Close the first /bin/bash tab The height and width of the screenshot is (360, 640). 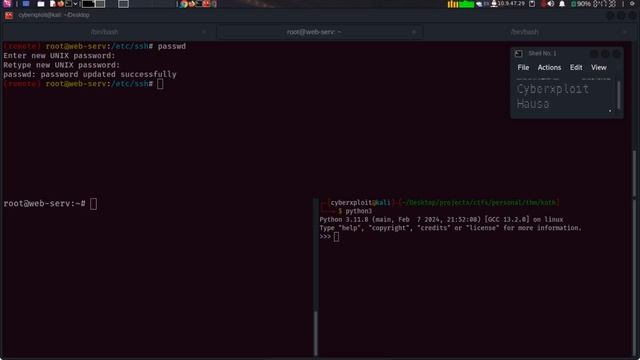204,32
